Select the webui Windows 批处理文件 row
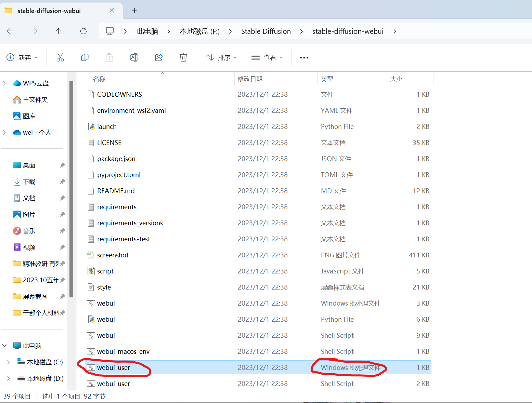 coord(258,303)
